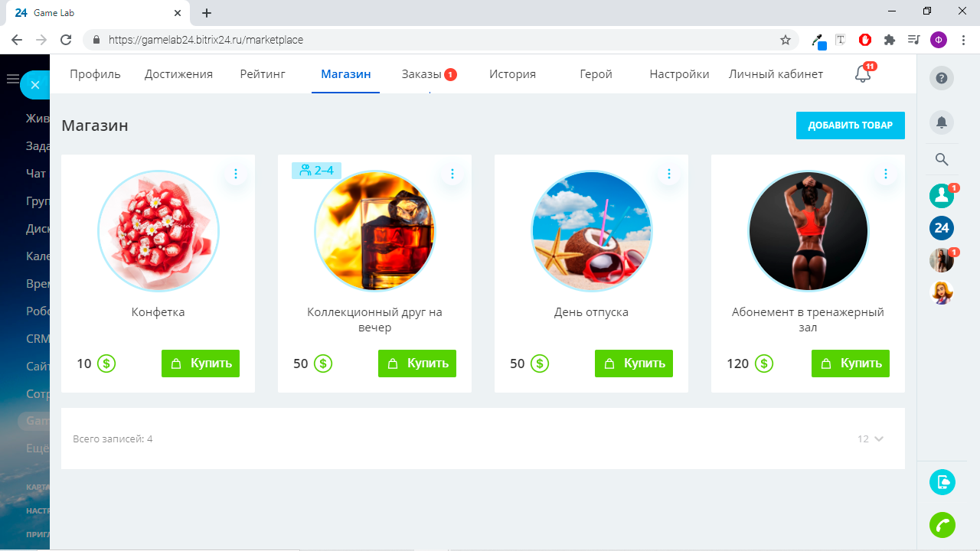Click the coin icon on Коллекционный друг card
This screenshot has height=551, width=980.
(x=323, y=364)
